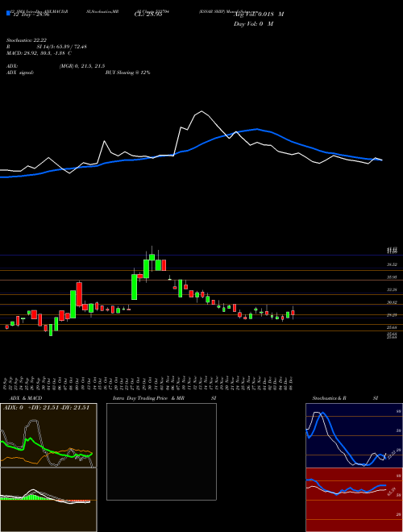Click the rotated '65.39' value in RSI panel
The image size is (403, 532).
pos(392,491)
